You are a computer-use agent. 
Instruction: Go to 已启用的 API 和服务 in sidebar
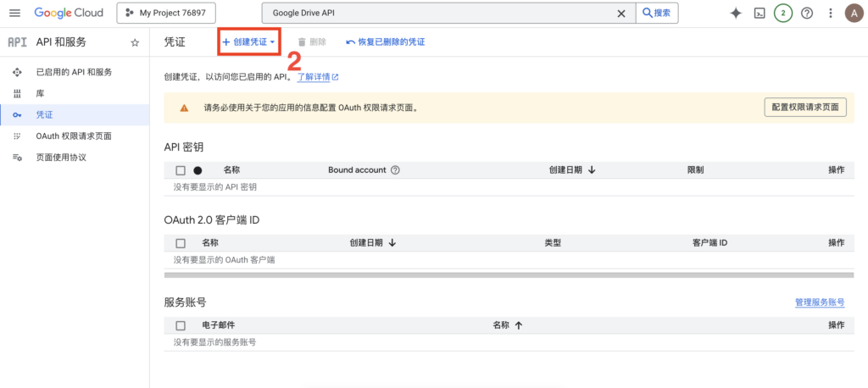(74, 72)
